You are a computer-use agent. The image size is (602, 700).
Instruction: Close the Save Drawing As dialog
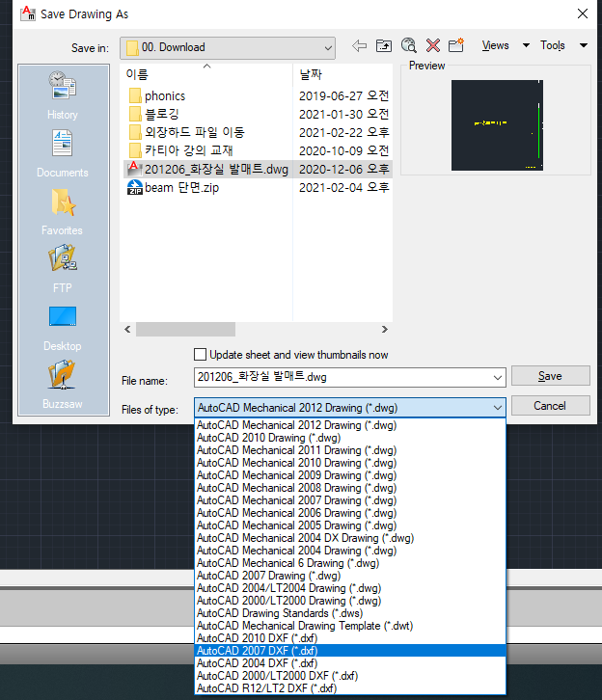(583, 13)
